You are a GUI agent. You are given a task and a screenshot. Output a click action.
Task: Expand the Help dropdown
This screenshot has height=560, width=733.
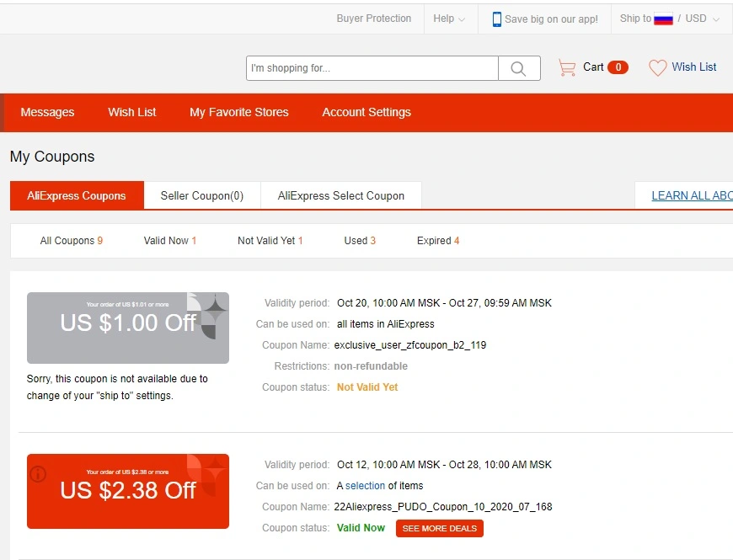click(x=449, y=19)
